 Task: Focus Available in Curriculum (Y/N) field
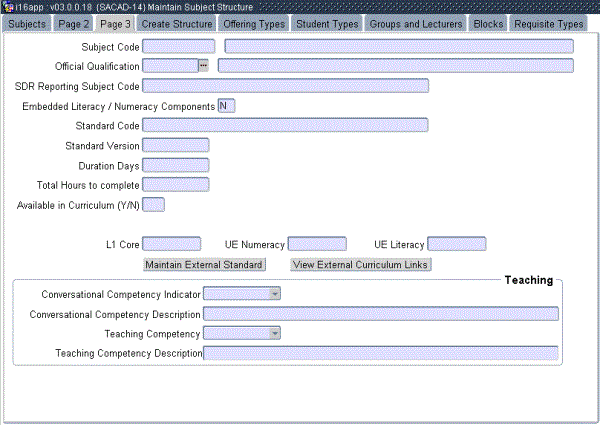153,205
